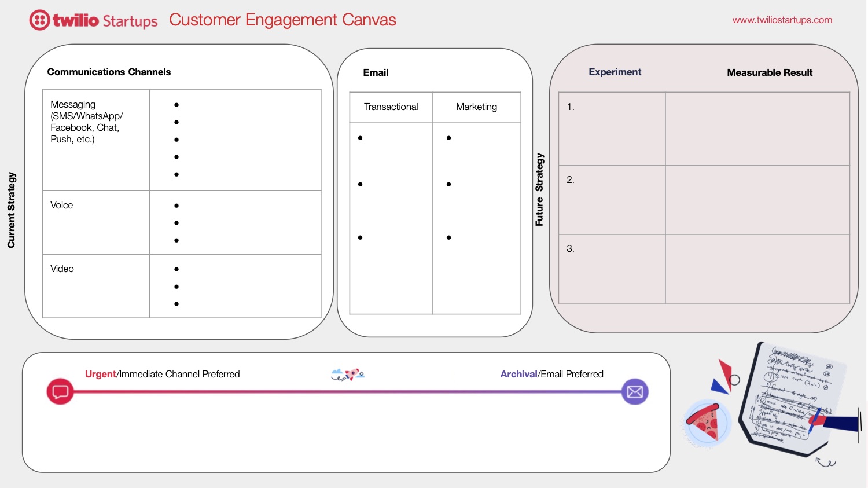Click the bullet list under the Transactional column
The width and height of the screenshot is (868, 488).
pyautogui.click(x=391, y=218)
